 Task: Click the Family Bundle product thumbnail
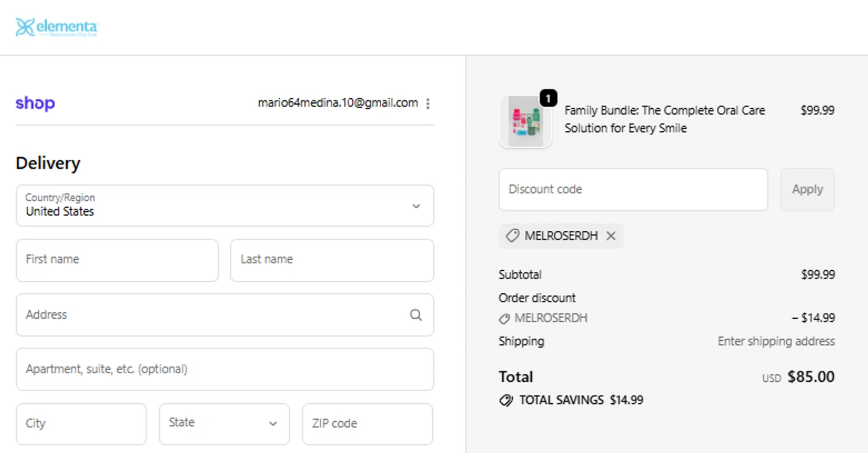(525, 121)
